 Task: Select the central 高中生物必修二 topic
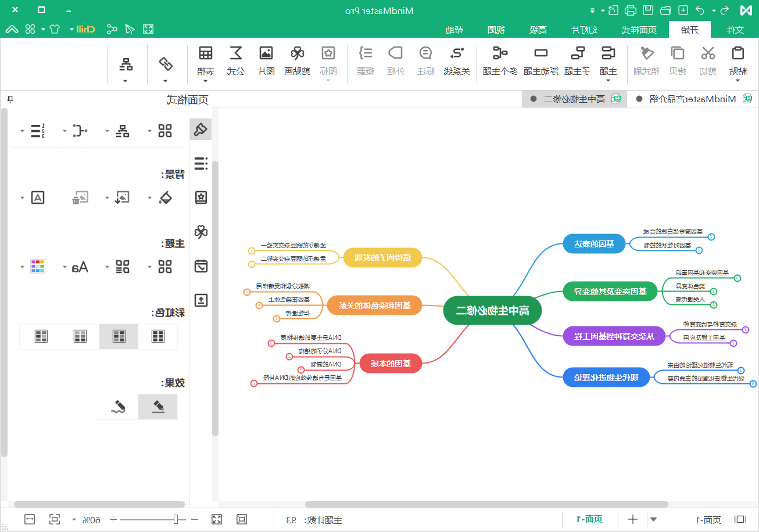[492, 311]
